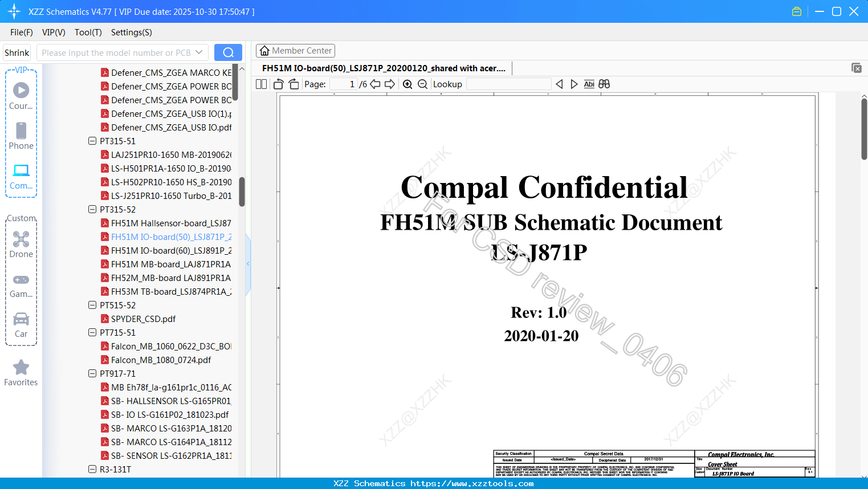Screen dimensions: 868x489
Task: Toggle the two-page layout view icon
Action: click(261, 84)
